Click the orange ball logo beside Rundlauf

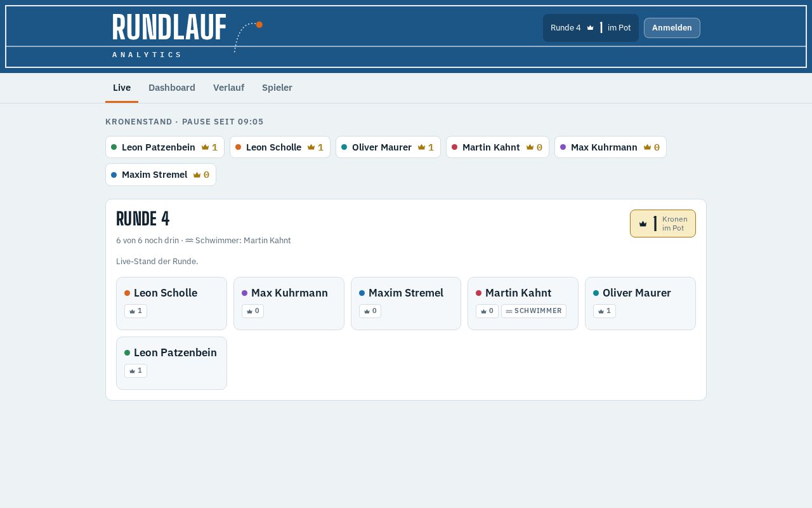tap(259, 25)
